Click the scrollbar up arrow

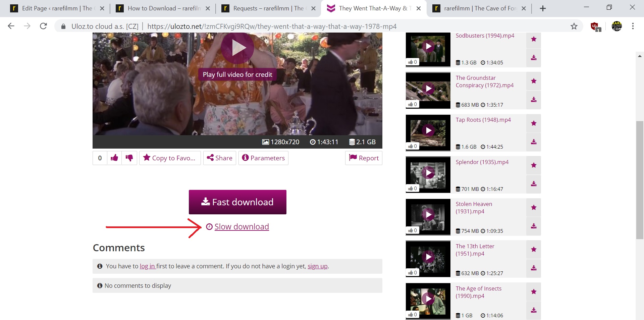640,56
